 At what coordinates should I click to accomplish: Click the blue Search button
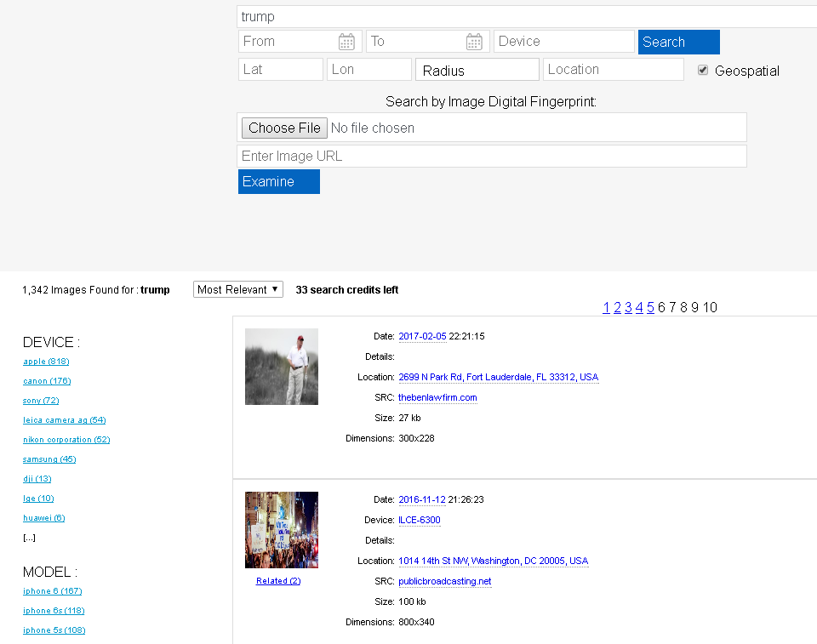(x=678, y=41)
